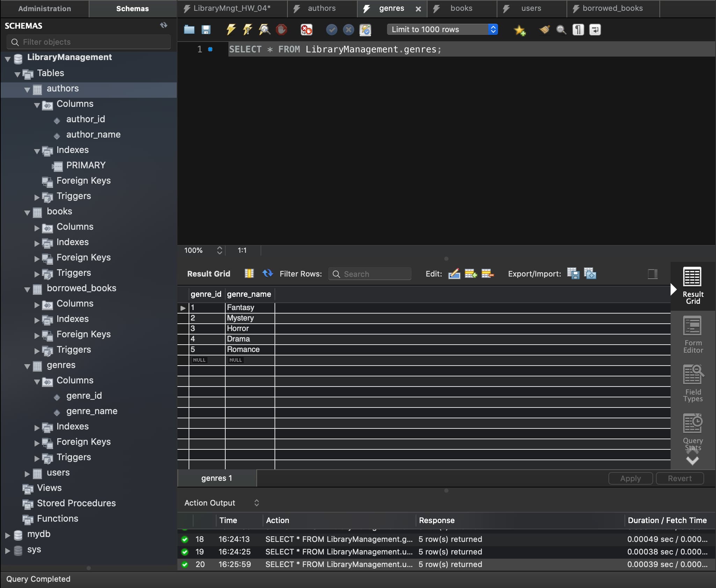Click the Stop execution red hand icon
The image size is (716, 588).
pyautogui.click(x=281, y=30)
